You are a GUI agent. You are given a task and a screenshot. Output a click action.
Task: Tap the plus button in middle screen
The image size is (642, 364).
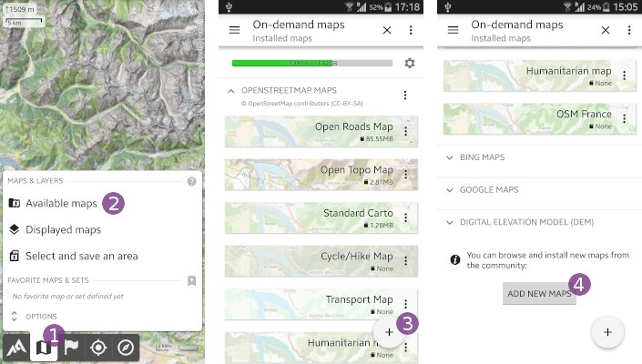(389, 332)
